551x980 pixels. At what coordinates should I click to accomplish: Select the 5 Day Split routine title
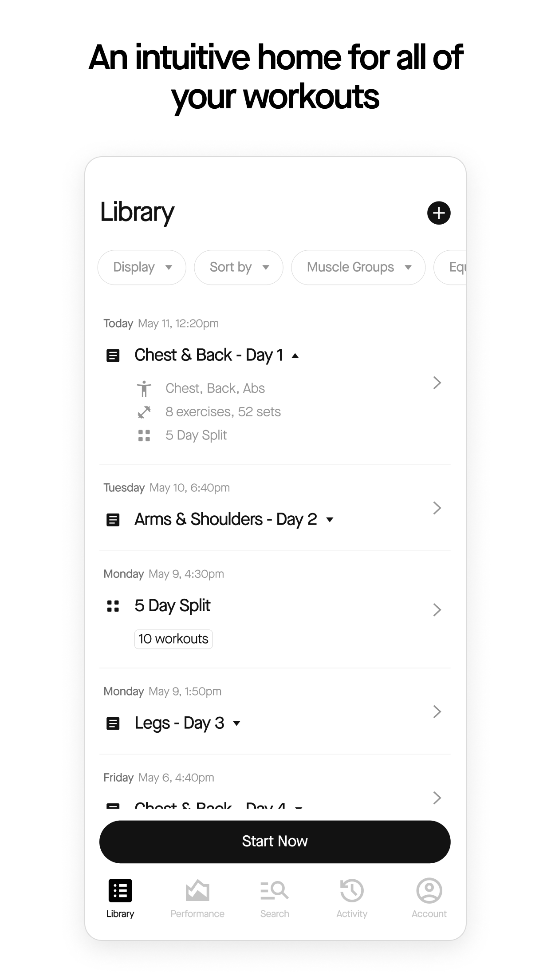click(x=173, y=606)
